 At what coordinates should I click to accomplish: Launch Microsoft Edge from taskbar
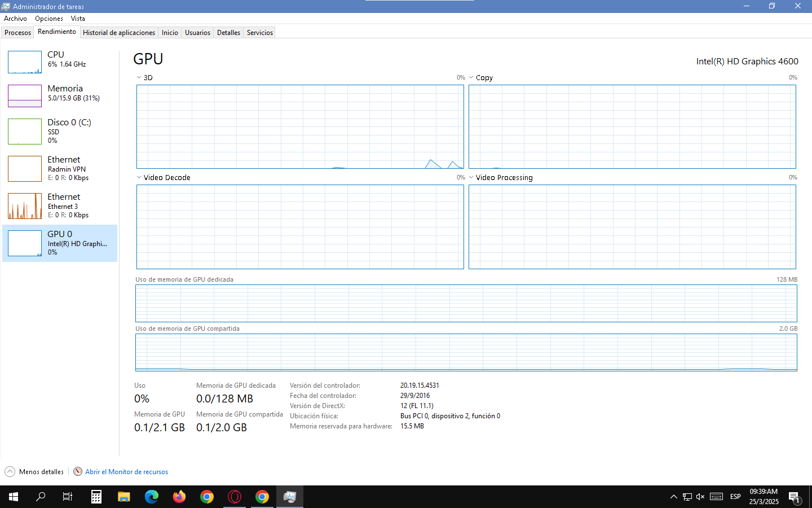pyautogui.click(x=152, y=497)
